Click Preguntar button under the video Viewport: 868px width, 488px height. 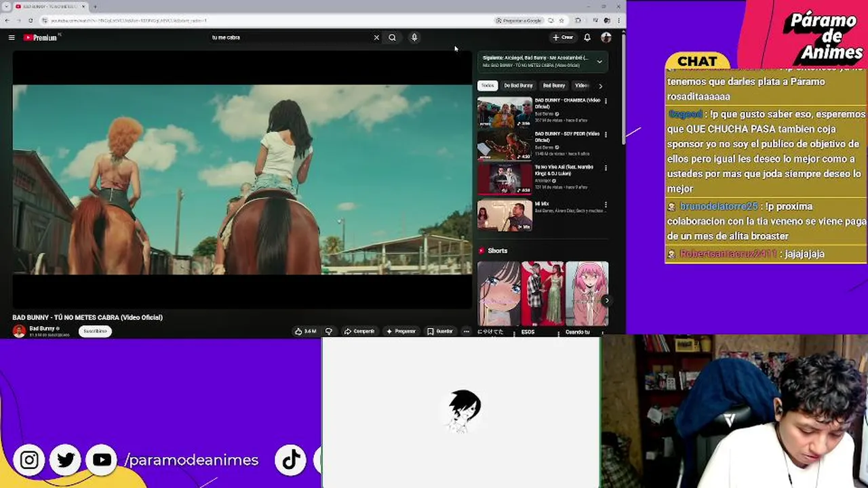[x=401, y=331]
